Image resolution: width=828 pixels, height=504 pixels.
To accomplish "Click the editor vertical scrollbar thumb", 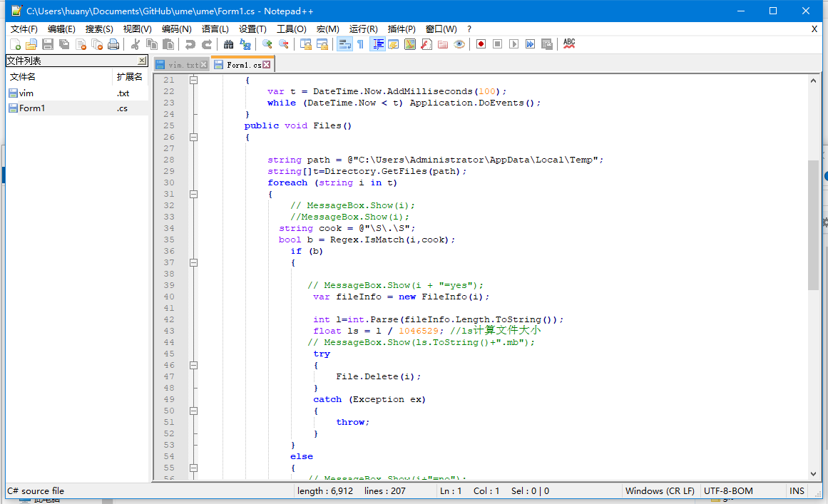I will 813,225.
